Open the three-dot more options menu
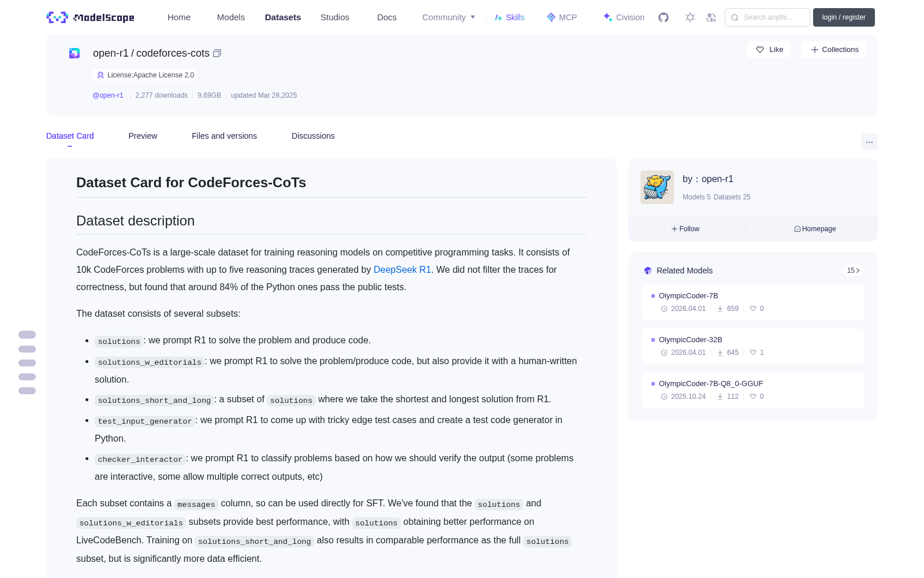The height and width of the screenshot is (578, 924). click(x=870, y=142)
